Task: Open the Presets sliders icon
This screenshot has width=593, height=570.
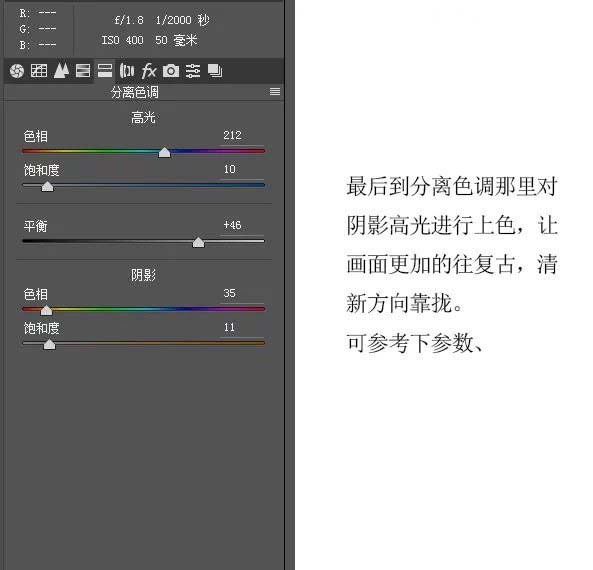Action: pyautogui.click(x=193, y=71)
